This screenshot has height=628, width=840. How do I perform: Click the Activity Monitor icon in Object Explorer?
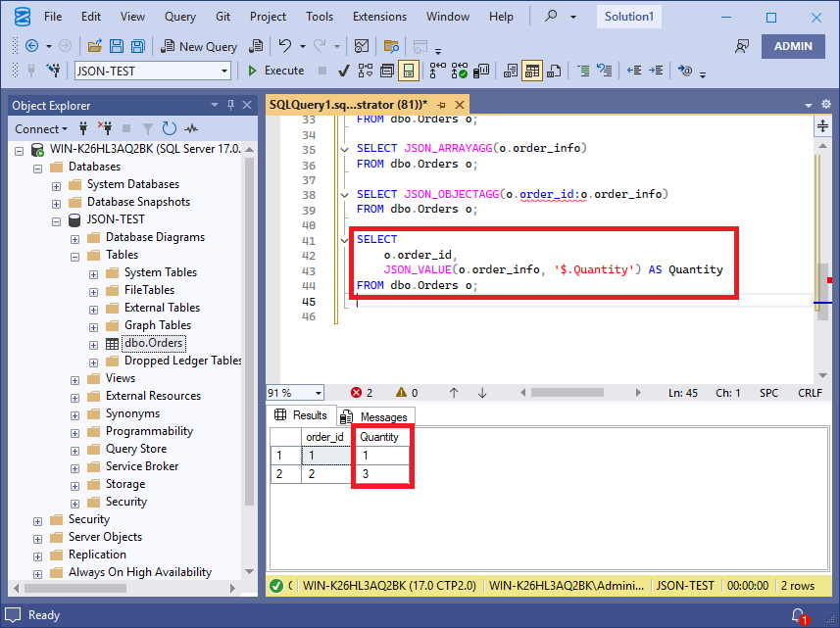pos(191,128)
